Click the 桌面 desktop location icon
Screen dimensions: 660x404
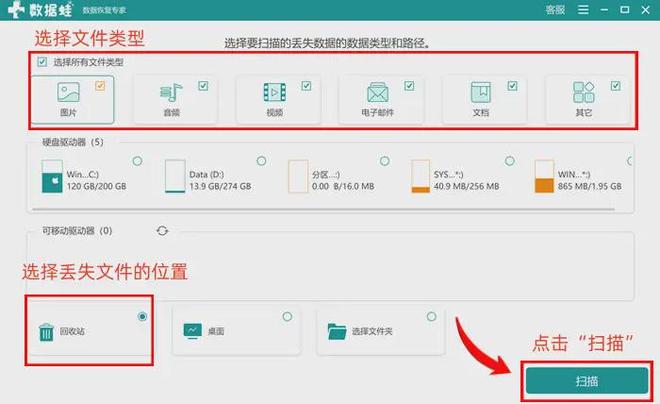click(192, 332)
